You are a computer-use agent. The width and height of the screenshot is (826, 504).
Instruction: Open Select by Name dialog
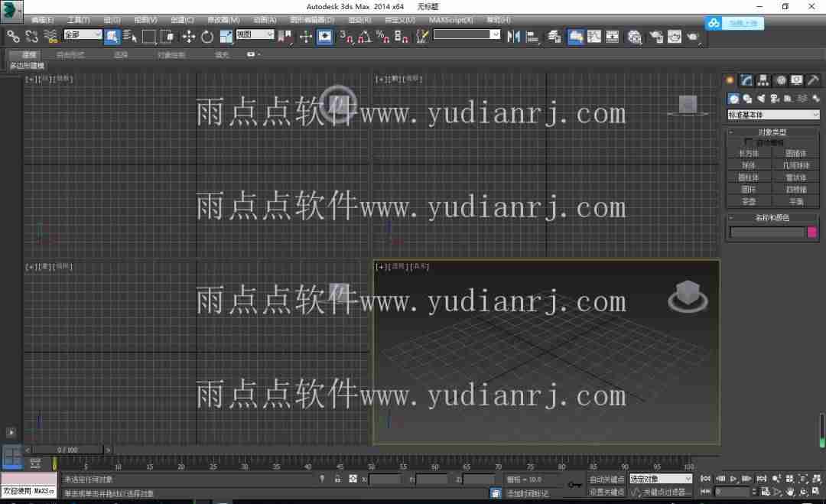coord(129,37)
